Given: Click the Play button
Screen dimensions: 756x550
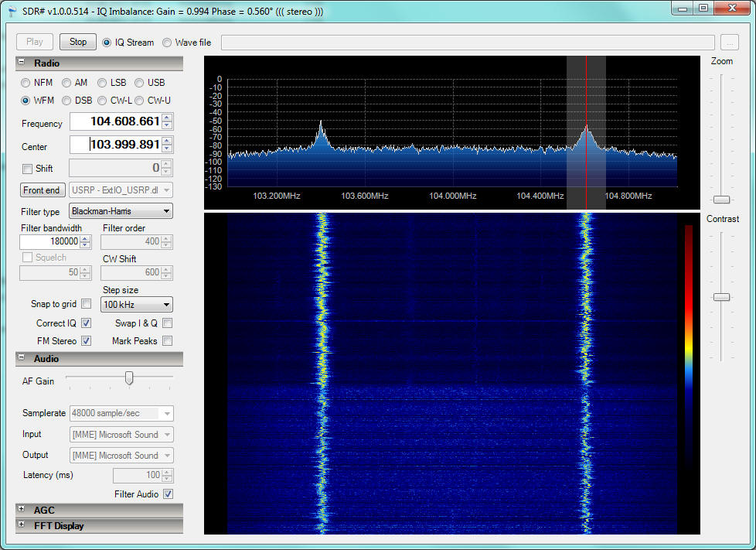Looking at the screenshot, I should (34, 42).
